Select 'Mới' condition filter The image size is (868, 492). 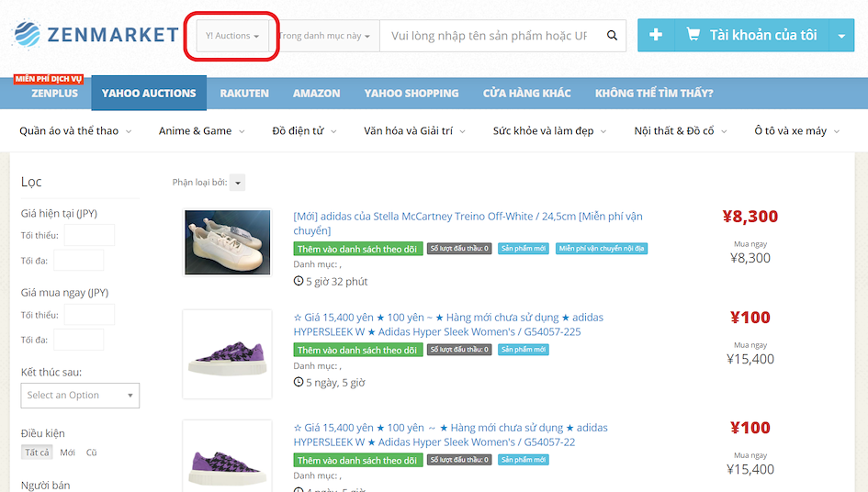[x=68, y=453]
